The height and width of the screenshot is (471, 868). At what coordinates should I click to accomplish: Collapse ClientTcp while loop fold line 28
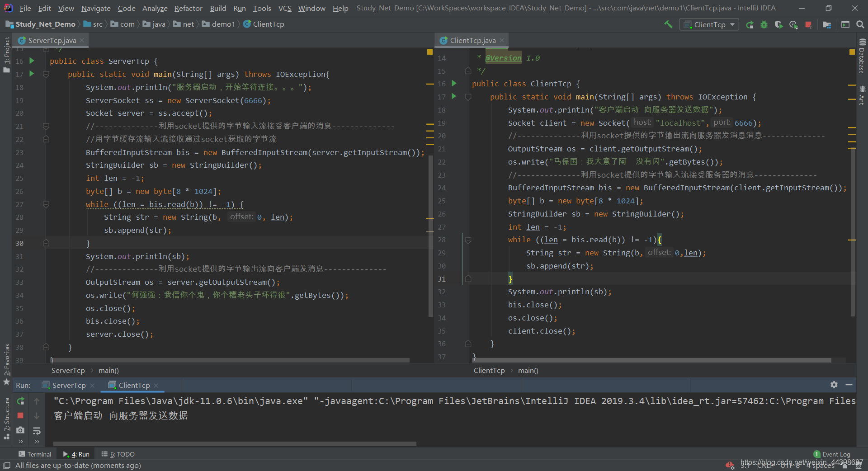pyautogui.click(x=468, y=240)
